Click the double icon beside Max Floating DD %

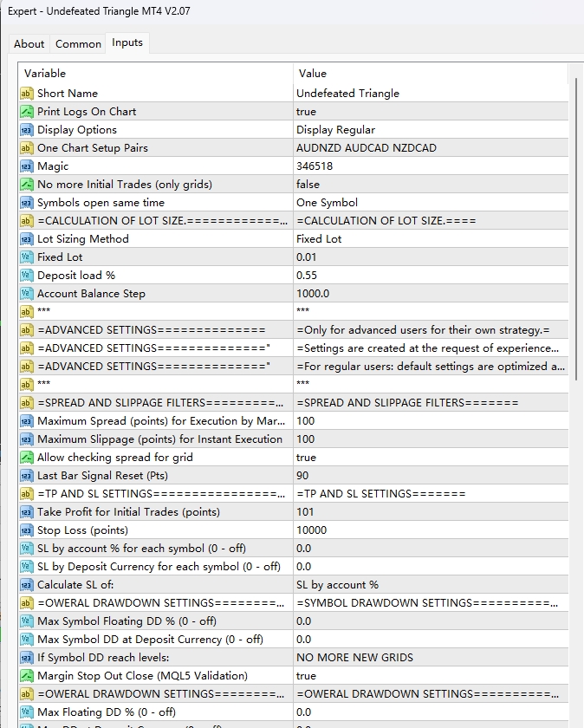click(27, 712)
